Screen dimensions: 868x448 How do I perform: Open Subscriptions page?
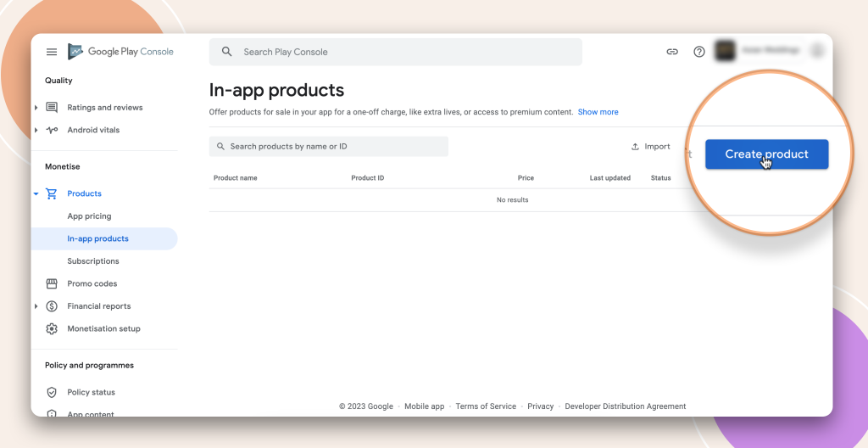(x=93, y=261)
